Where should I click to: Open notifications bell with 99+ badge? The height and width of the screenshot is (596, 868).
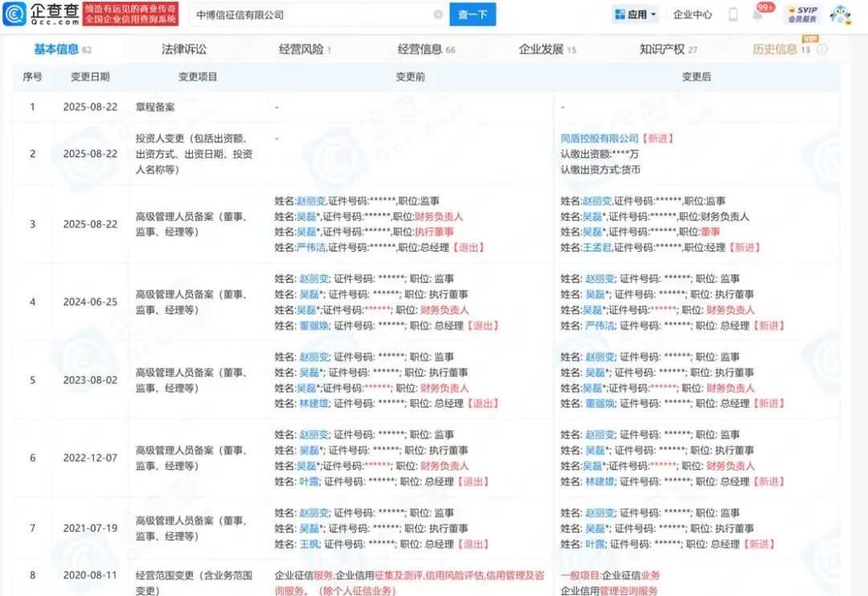[759, 15]
